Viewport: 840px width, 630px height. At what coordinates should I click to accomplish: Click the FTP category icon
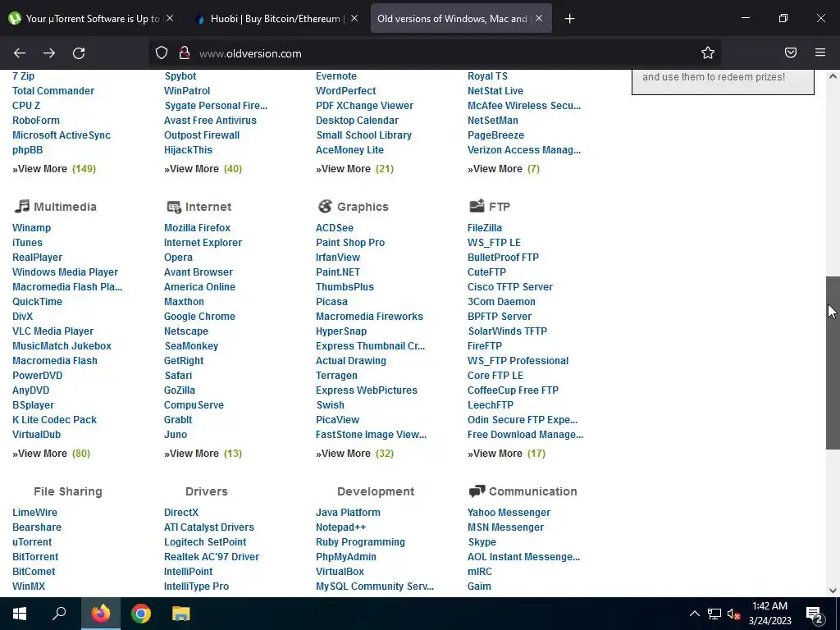click(x=477, y=206)
